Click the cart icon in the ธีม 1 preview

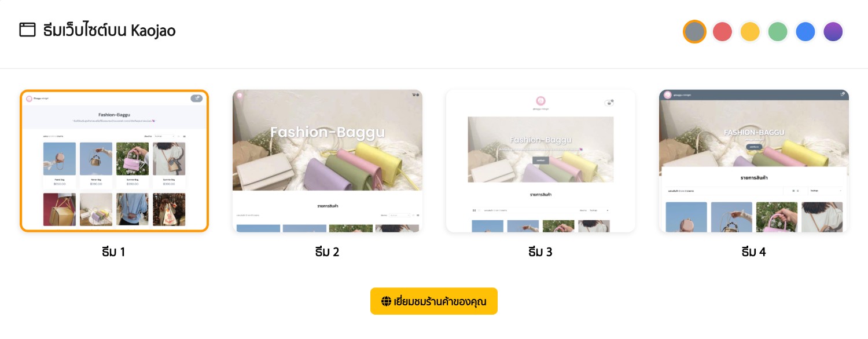tap(197, 99)
